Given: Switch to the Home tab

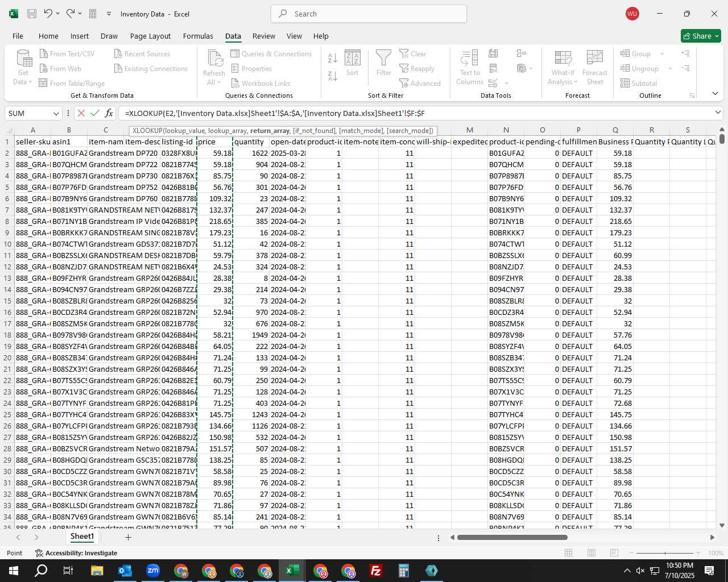Looking at the screenshot, I should tap(48, 36).
